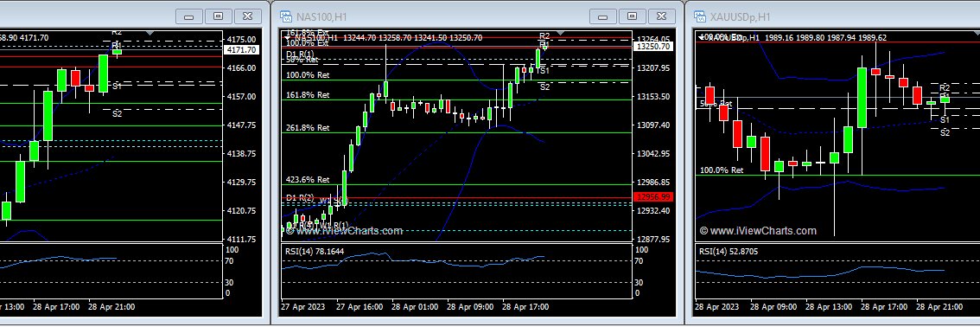The image size is (980, 327).
Task: Click the S1 pivot label in leftmost chart
Action: click(x=117, y=86)
